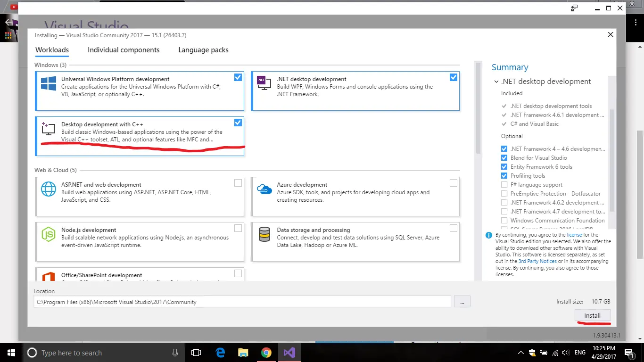Enable .NET Framework 4.6.2 development option
The height and width of the screenshot is (362, 644).
504,203
